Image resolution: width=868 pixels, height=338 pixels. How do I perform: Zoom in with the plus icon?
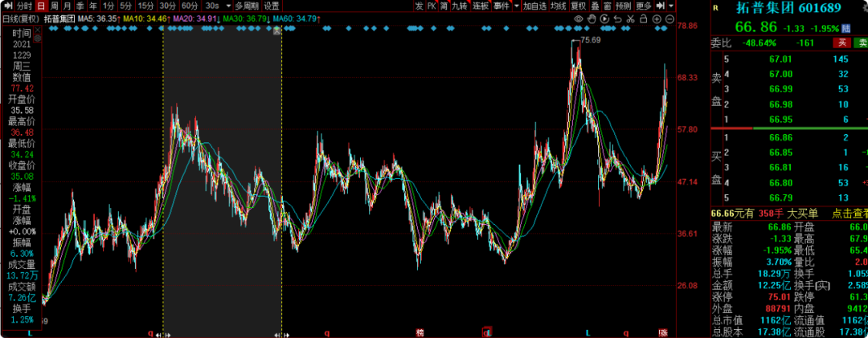click(x=657, y=17)
